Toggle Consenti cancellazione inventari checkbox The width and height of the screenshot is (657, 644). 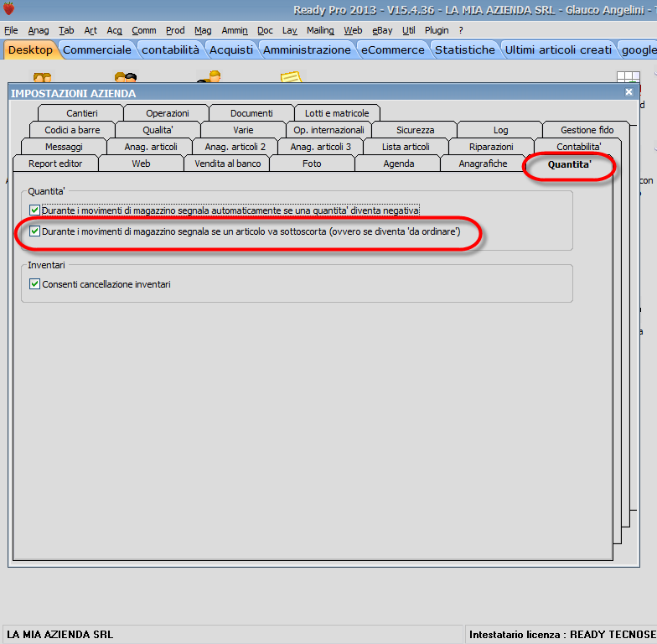34,283
